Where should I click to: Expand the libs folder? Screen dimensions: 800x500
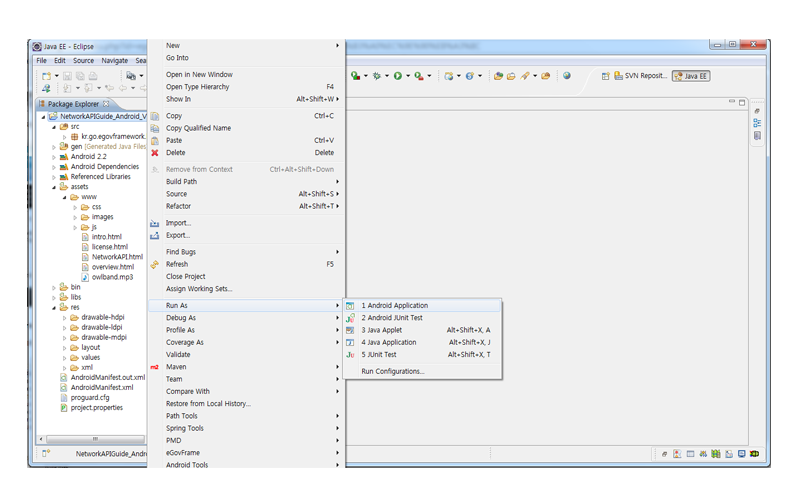click(x=54, y=298)
